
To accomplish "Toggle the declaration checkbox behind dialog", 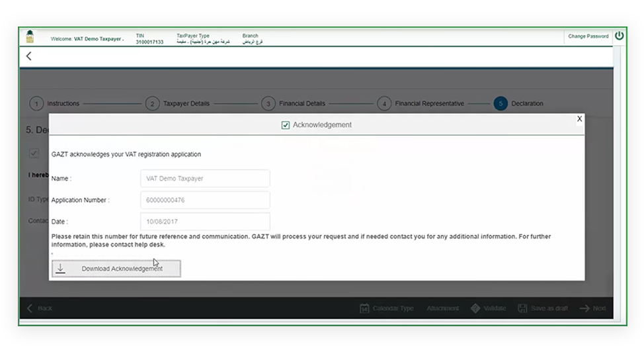I will pyautogui.click(x=34, y=154).
